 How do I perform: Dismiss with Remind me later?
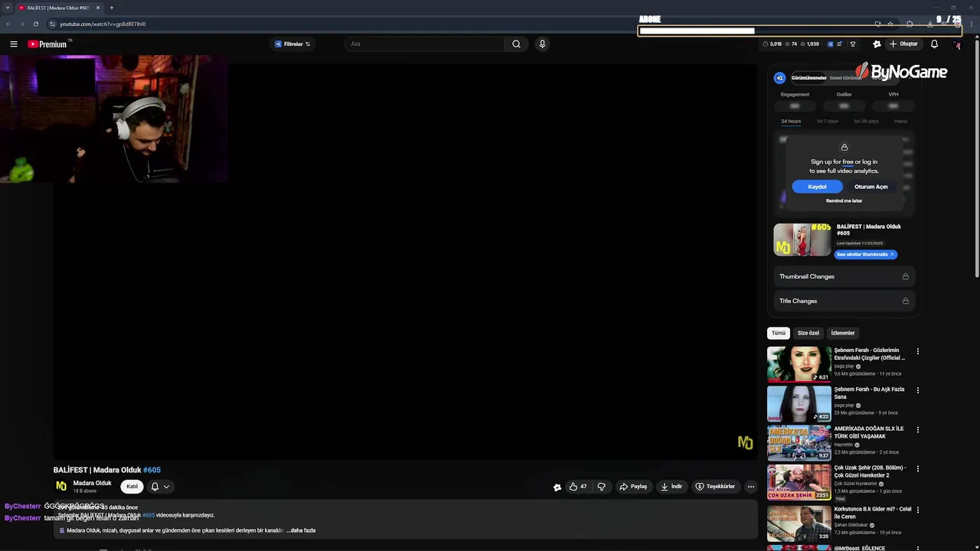tap(844, 201)
